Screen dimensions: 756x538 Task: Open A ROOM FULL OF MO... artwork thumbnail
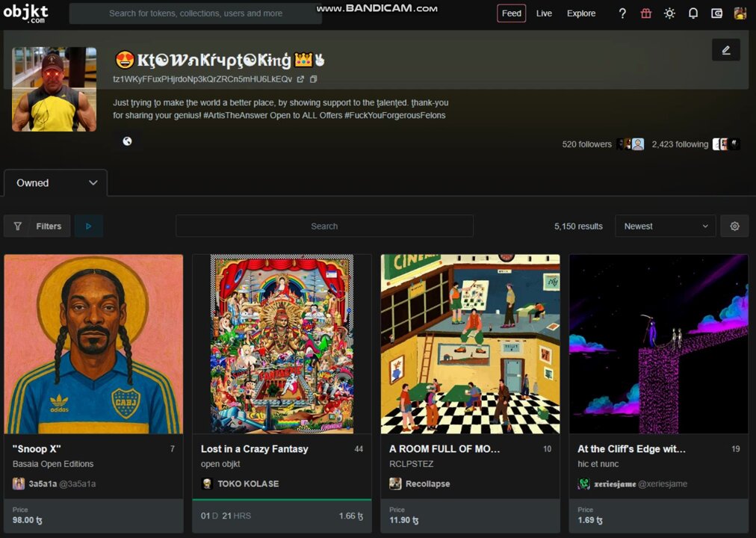point(471,344)
